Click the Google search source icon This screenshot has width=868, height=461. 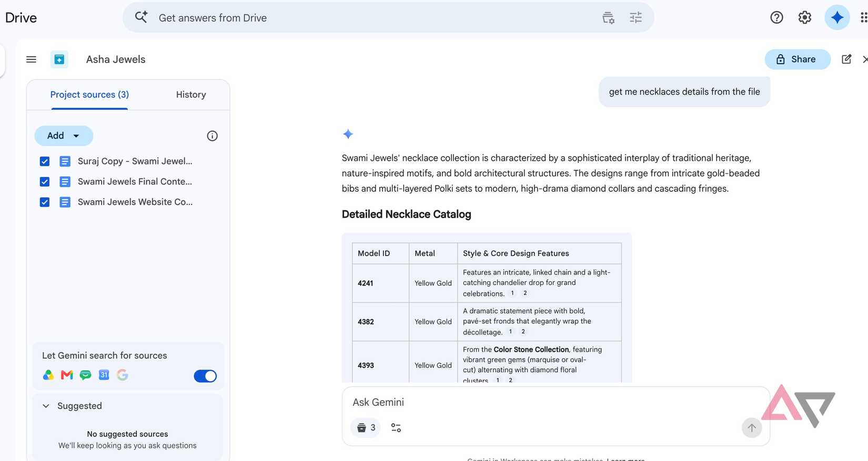coord(123,375)
